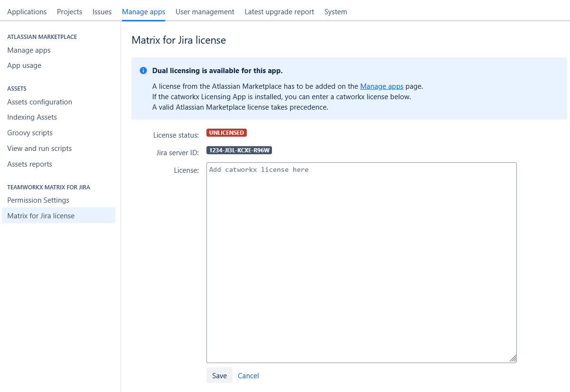Open Latest upgrade report tab
The width and height of the screenshot is (570, 392).
pyautogui.click(x=279, y=12)
